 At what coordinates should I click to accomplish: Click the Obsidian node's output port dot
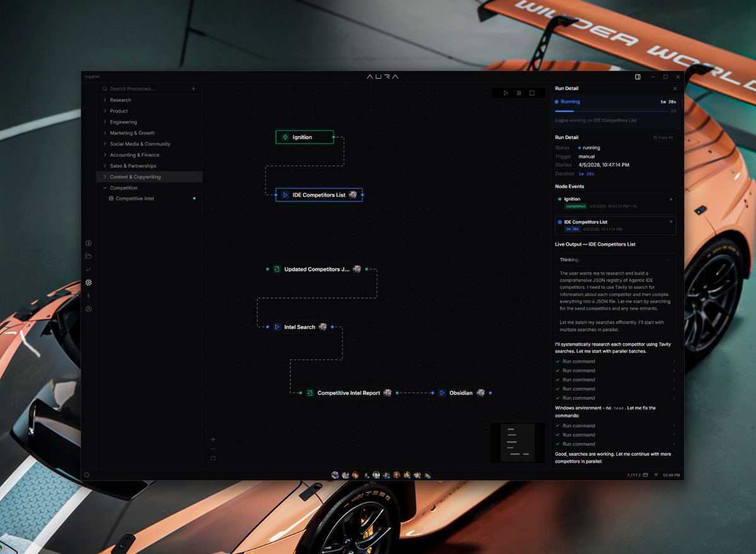(x=490, y=393)
